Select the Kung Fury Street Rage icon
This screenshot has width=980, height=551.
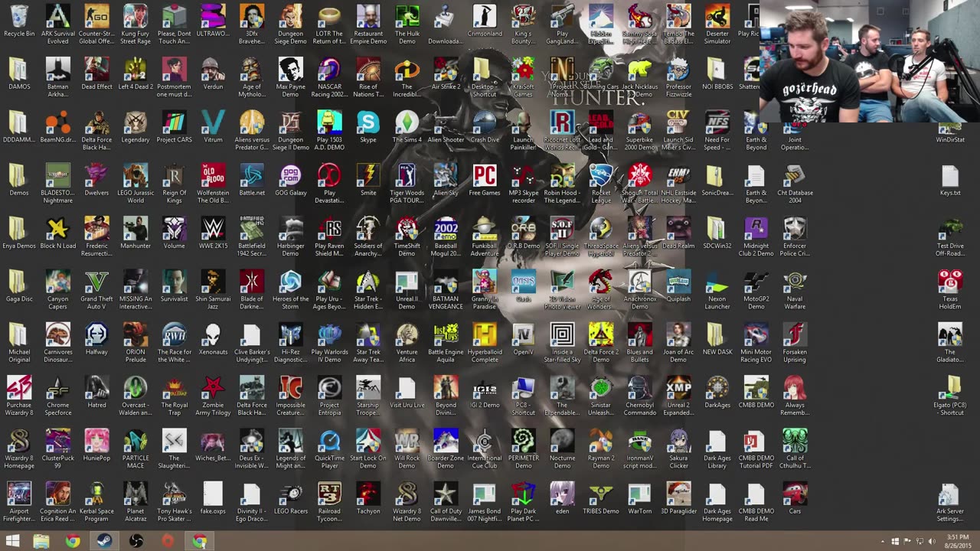pos(136,25)
